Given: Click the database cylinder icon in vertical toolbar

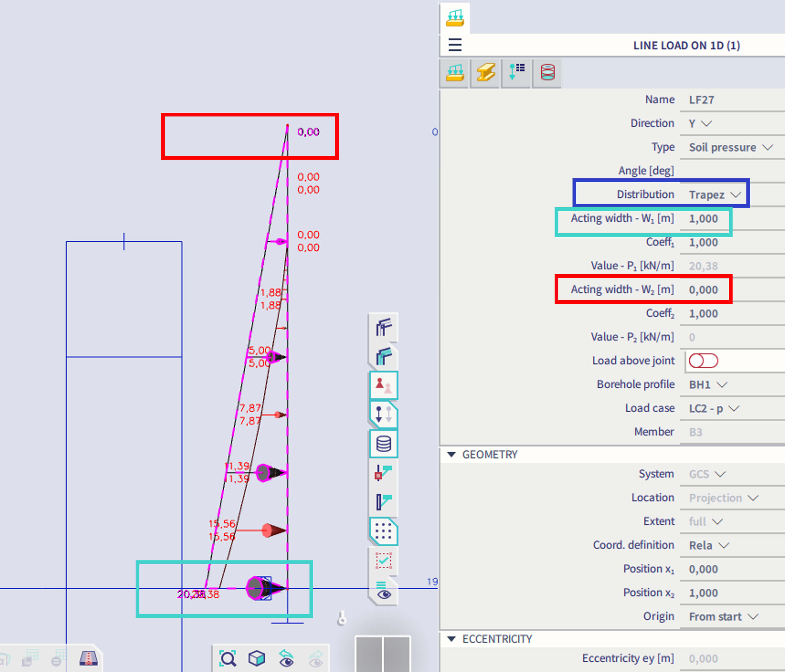Looking at the screenshot, I should pos(383,443).
